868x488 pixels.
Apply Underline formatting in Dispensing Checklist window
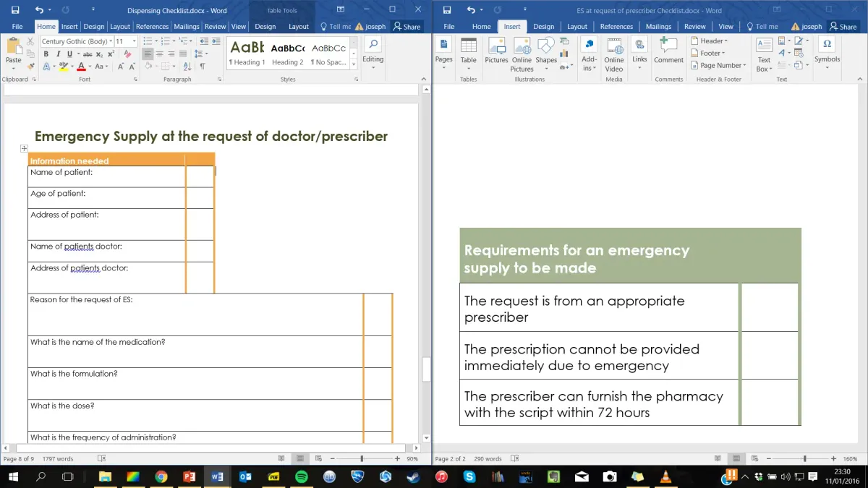click(69, 54)
